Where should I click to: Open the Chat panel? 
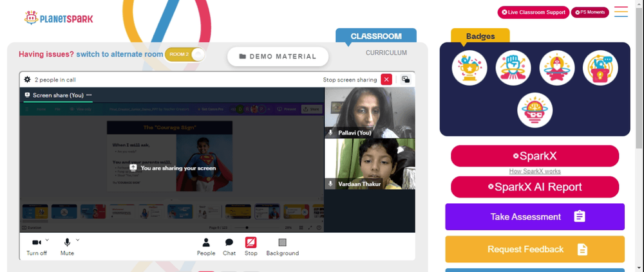point(229,246)
